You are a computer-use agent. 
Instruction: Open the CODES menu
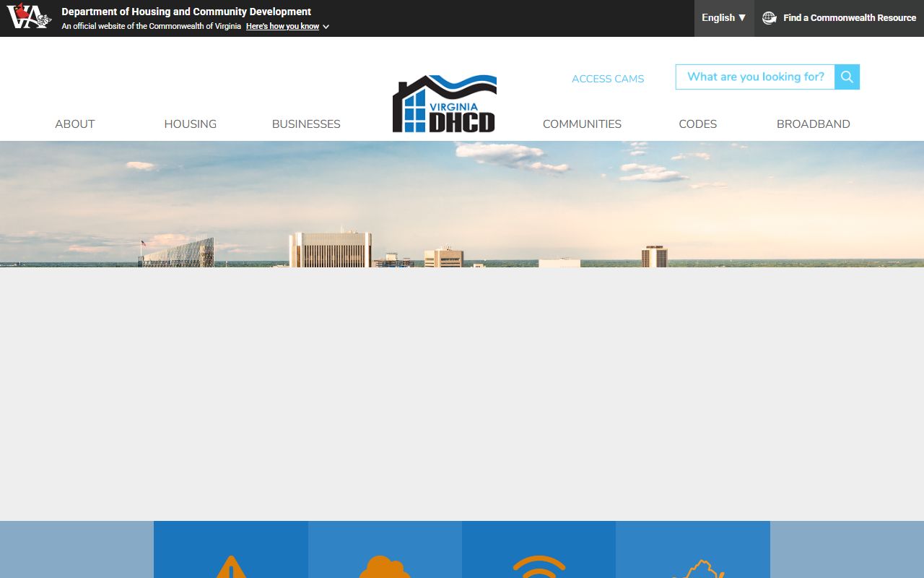tap(698, 124)
